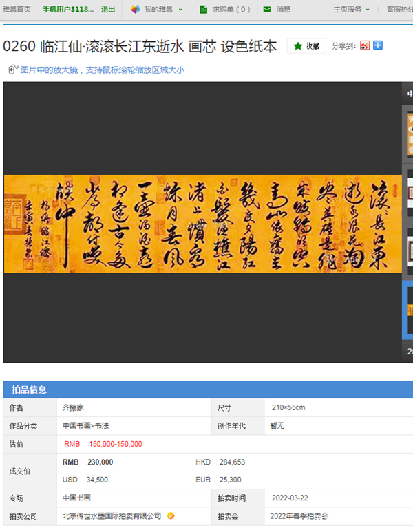Image resolution: width=413 pixels, height=532 pixels.
Task: Click the orange verified badge beside the auction company
Action: (x=171, y=515)
